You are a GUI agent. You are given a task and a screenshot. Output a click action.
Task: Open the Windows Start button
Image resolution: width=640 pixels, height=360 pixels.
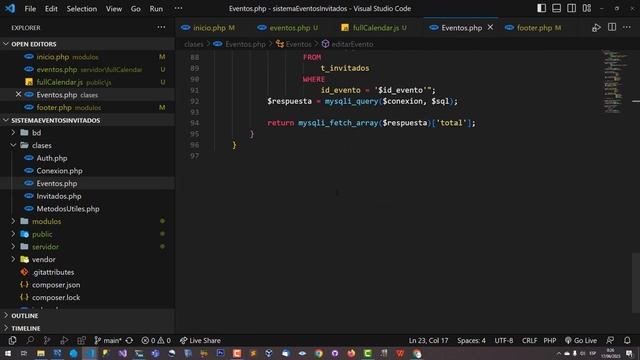click(7, 353)
